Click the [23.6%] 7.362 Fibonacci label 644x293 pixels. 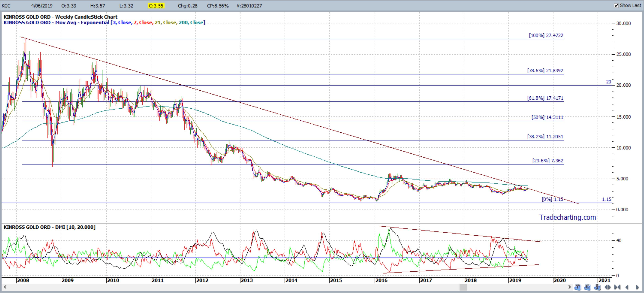point(548,161)
